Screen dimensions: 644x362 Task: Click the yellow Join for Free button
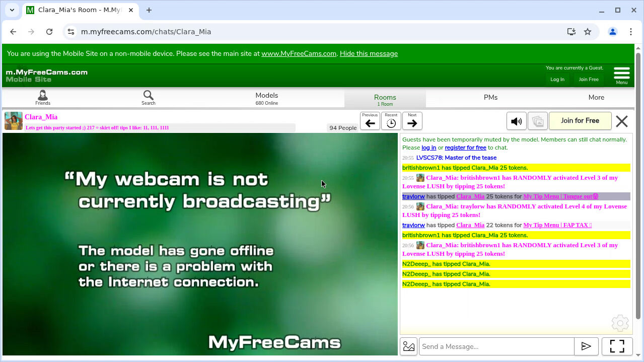(x=580, y=121)
